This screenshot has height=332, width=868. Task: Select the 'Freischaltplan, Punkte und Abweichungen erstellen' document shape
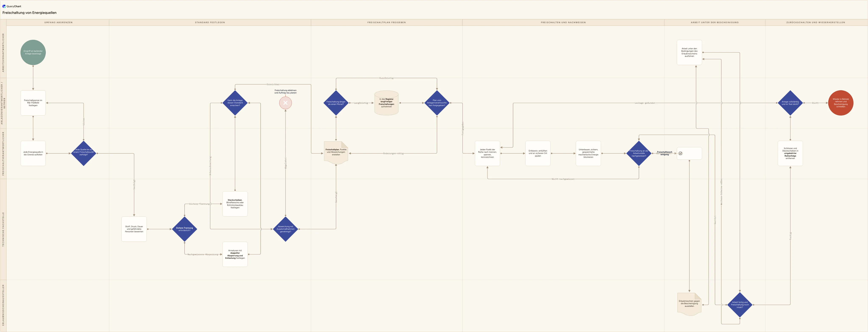(x=336, y=153)
